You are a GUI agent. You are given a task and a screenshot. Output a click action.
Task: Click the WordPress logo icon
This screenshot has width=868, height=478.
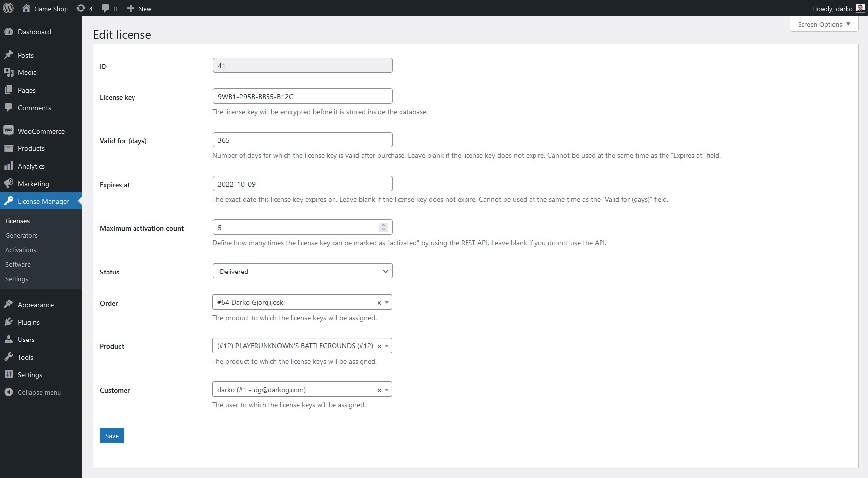click(8, 8)
